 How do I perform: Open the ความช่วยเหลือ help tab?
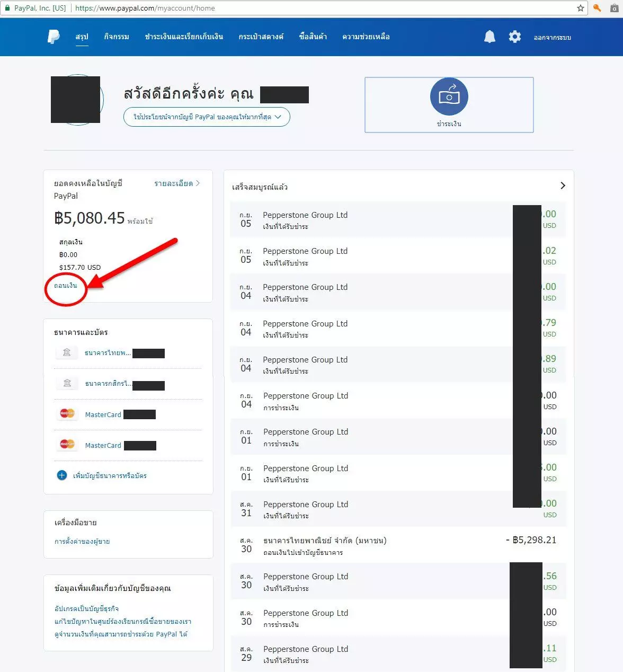[x=366, y=37]
